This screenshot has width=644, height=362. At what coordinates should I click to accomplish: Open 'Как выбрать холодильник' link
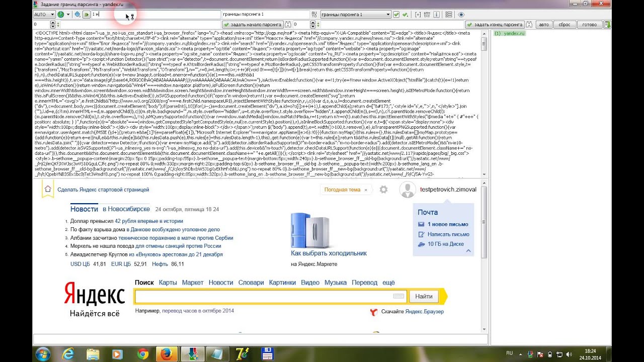329,253
